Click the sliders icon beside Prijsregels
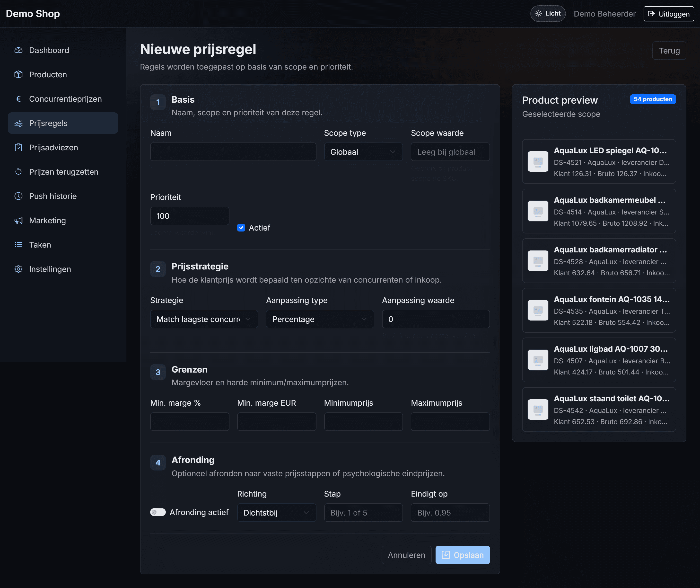700x588 pixels. point(18,123)
